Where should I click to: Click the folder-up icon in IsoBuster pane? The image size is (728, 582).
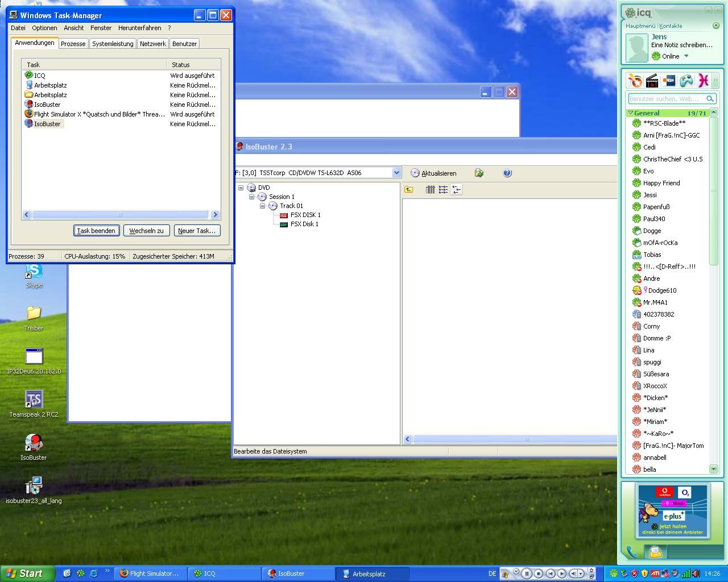point(408,190)
